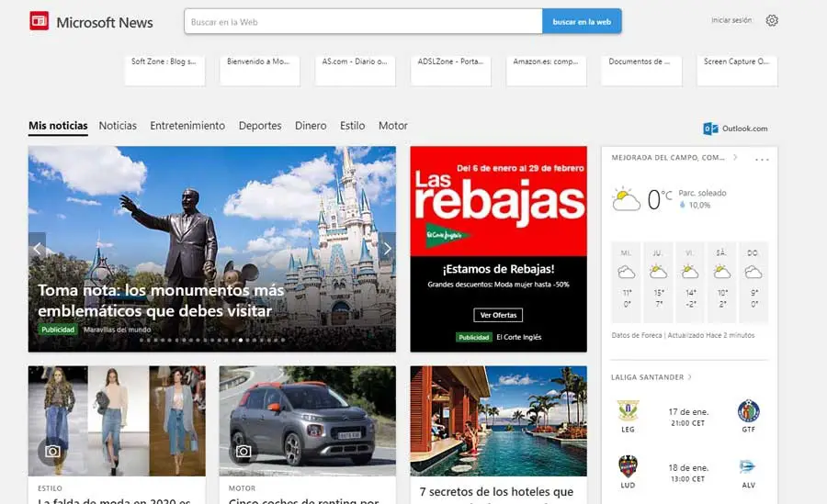Click MEJORADA DEL CAMPO location text
Screen dimensions: 827x504
[x=668, y=157]
